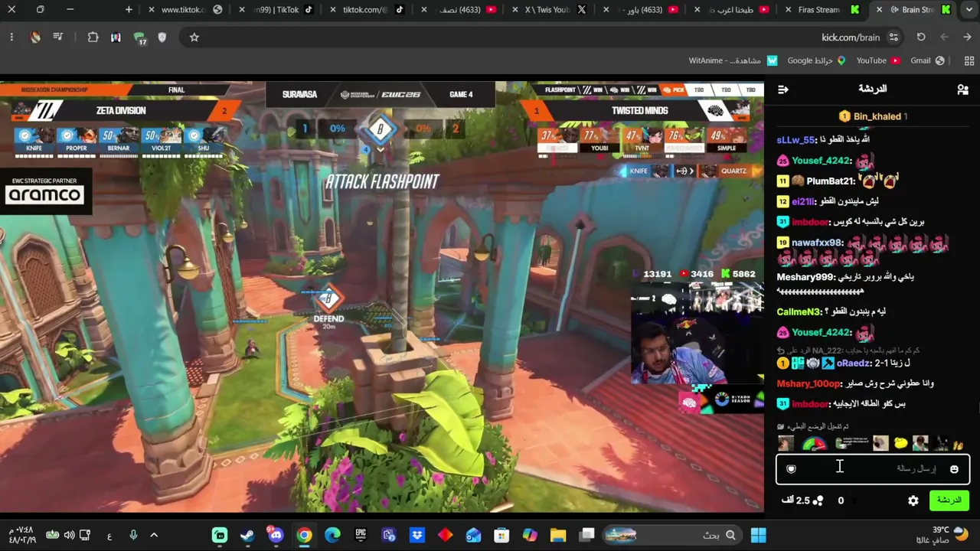Collapse the Kick chat panel
Screen dimensions: 980x551
pyautogui.click(x=782, y=90)
